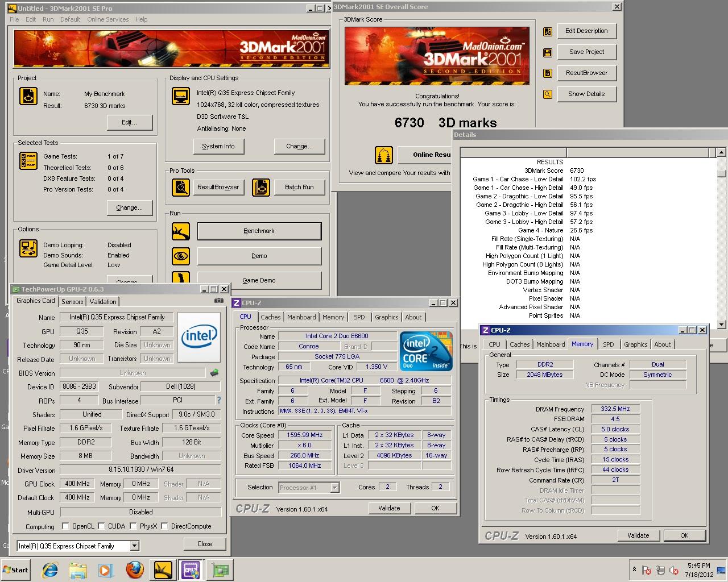Open SPD tab in Memory CPU-Z window

pos(609,344)
